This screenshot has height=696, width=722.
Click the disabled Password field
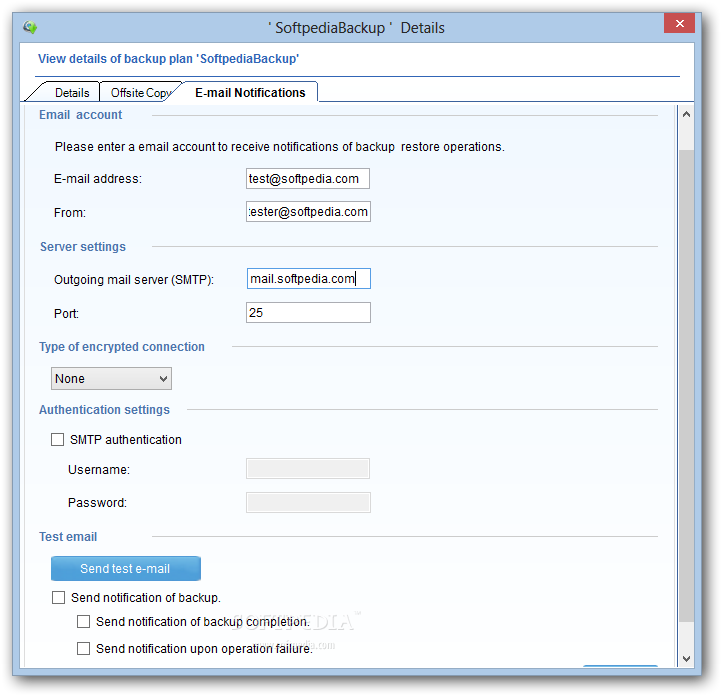pyautogui.click(x=308, y=502)
